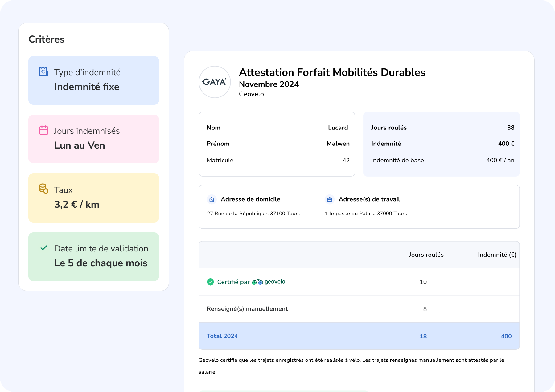This screenshot has height=392, width=555.
Task: Click the Nom value Lucard
Action: click(x=338, y=128)
